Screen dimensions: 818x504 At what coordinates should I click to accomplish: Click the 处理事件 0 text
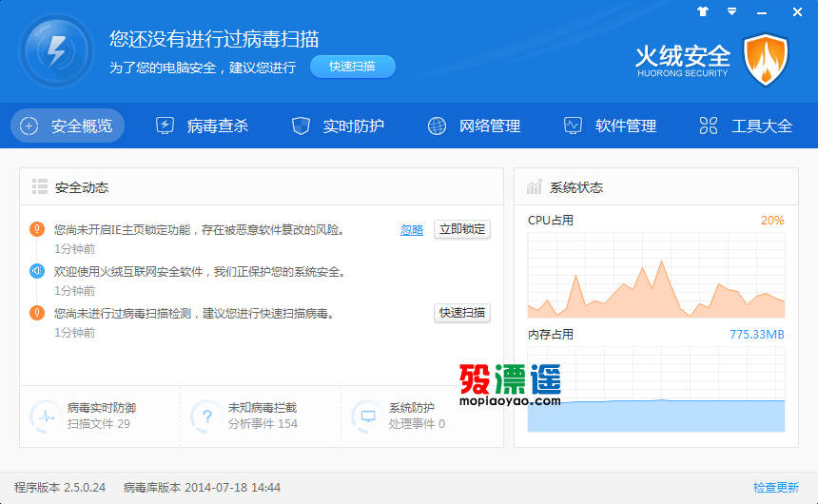(x=417, y=424)
